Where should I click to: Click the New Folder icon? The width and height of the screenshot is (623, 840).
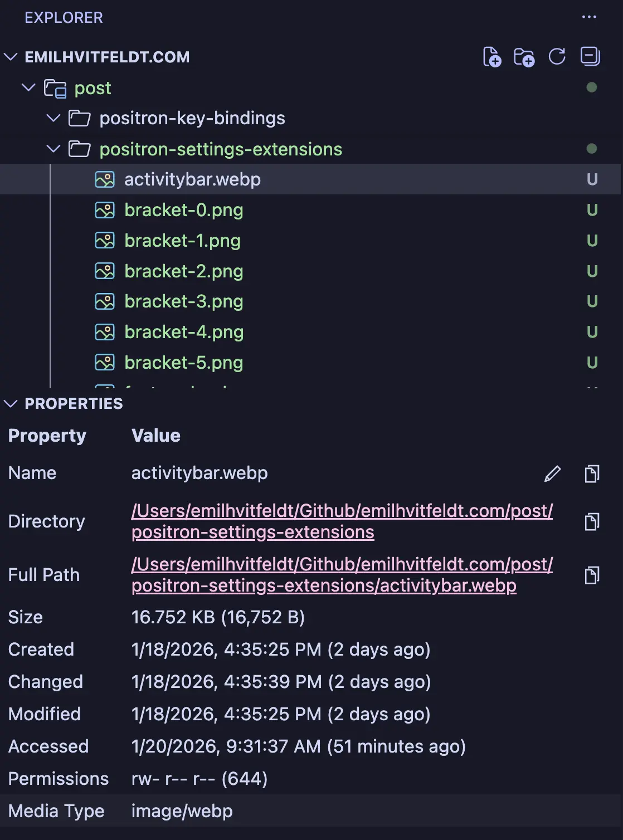coord(524,57)
